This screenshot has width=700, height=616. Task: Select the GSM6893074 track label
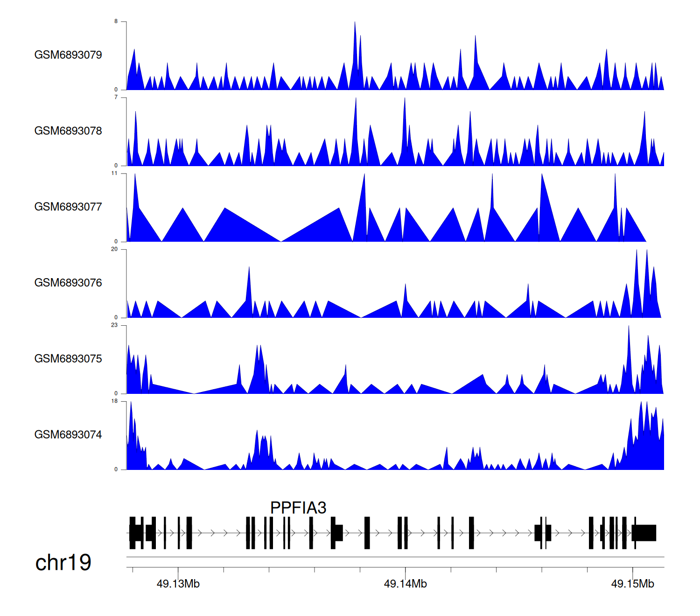tap(68, 435)
